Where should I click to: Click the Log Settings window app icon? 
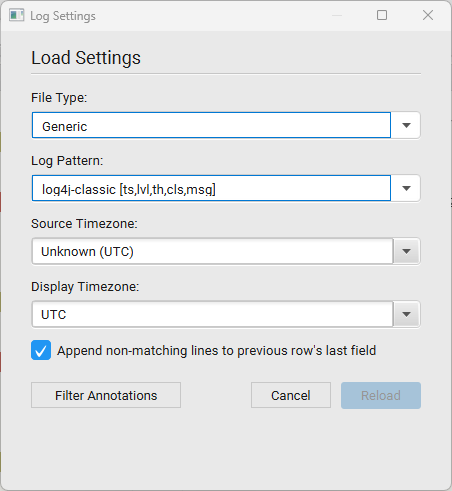16,15
